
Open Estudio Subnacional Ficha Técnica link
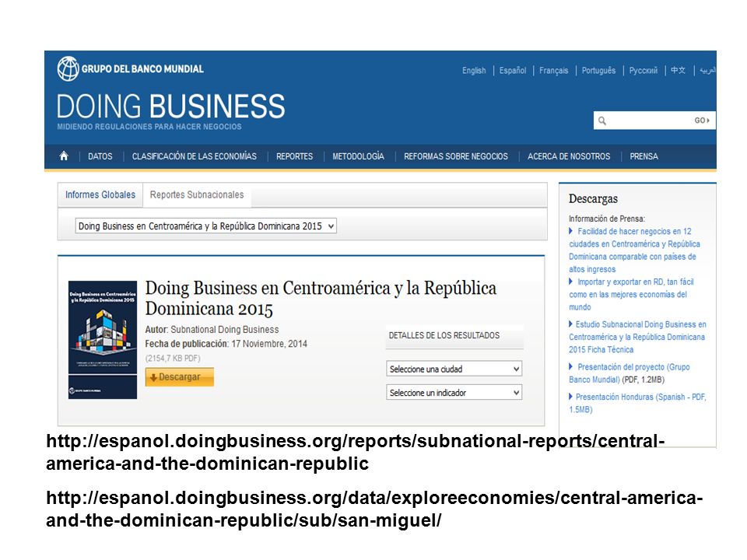(637, 337)
